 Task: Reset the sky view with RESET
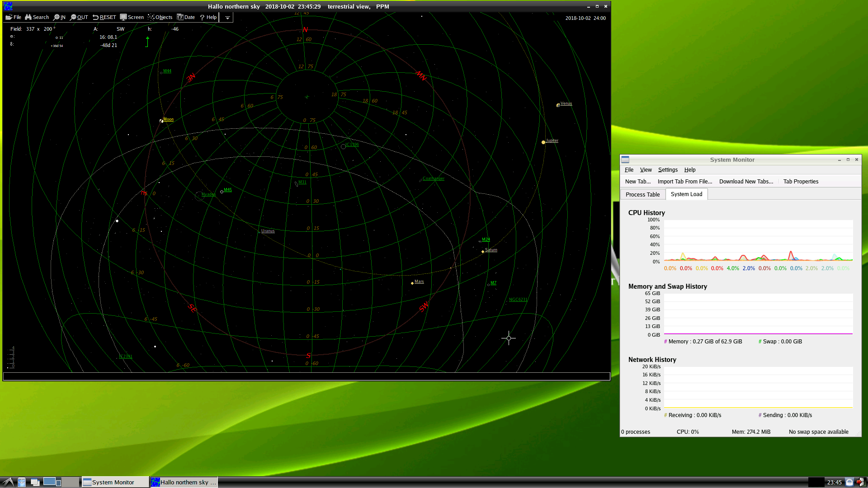coord(104,17)
